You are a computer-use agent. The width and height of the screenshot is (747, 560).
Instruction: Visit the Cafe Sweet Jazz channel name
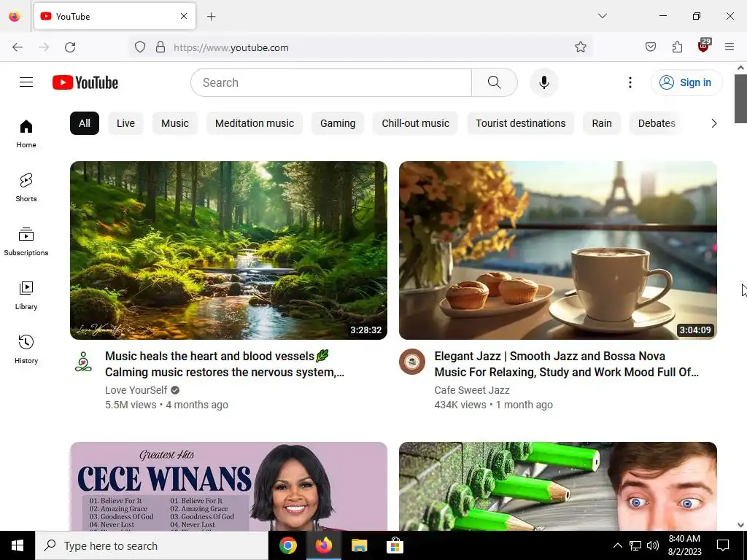click(472, 390)
